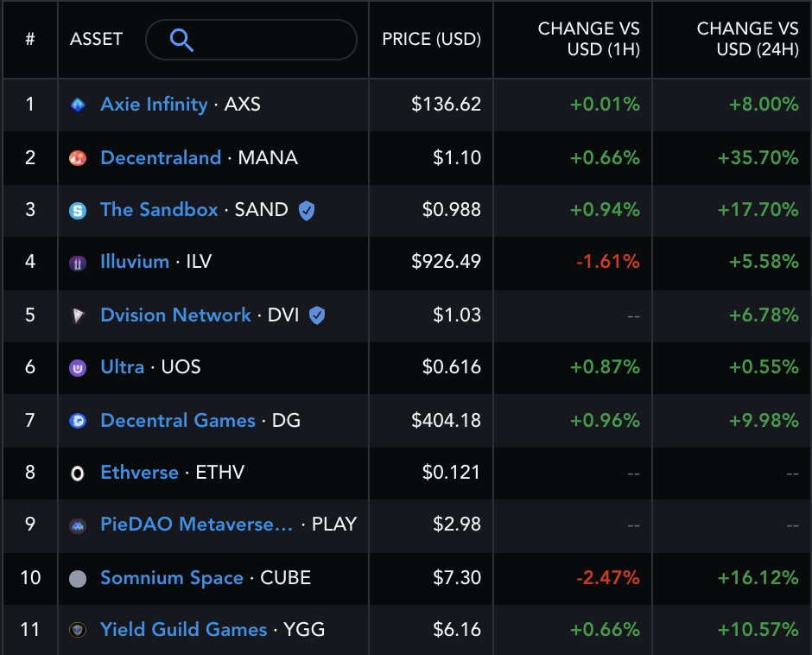Sort by Change vs USD (1H) header

pos(589,39)
